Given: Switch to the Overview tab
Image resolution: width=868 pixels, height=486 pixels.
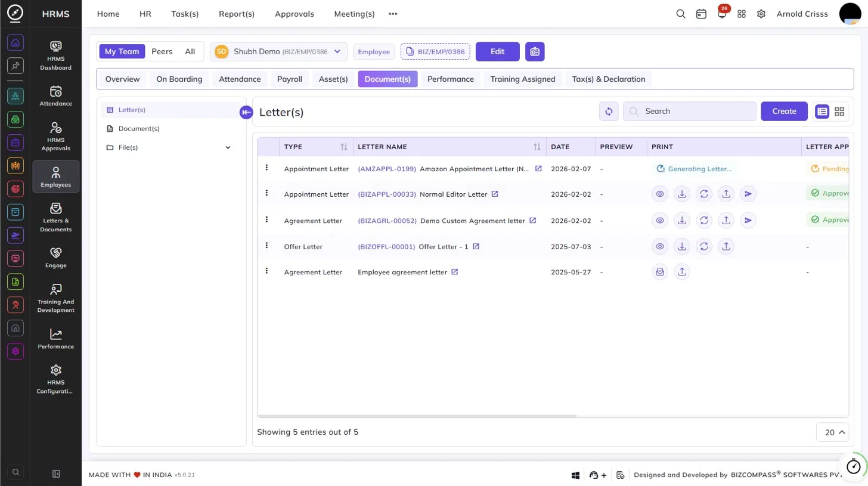Looking at the screenshot, I should click(122, 79).
